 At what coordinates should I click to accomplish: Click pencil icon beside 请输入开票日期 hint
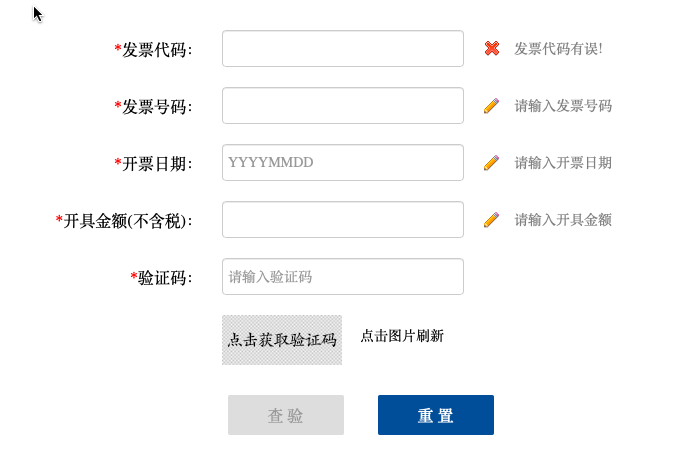coord(491,163)
